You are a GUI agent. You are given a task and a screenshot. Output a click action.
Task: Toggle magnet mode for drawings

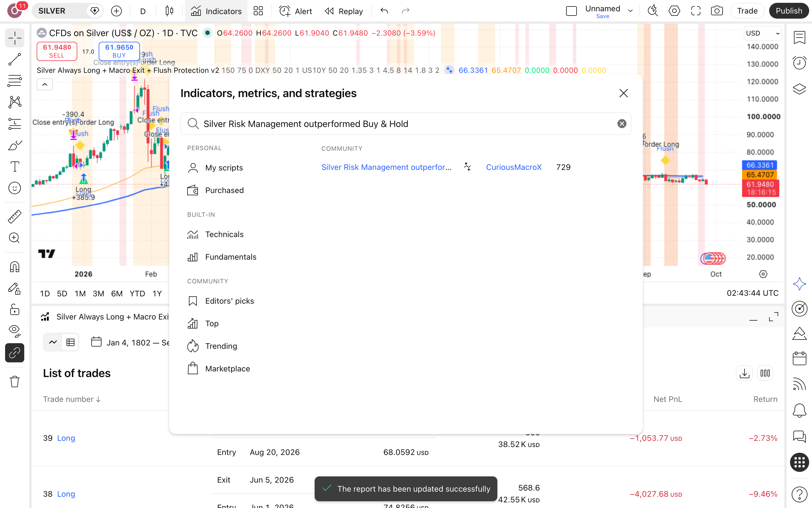14,267
